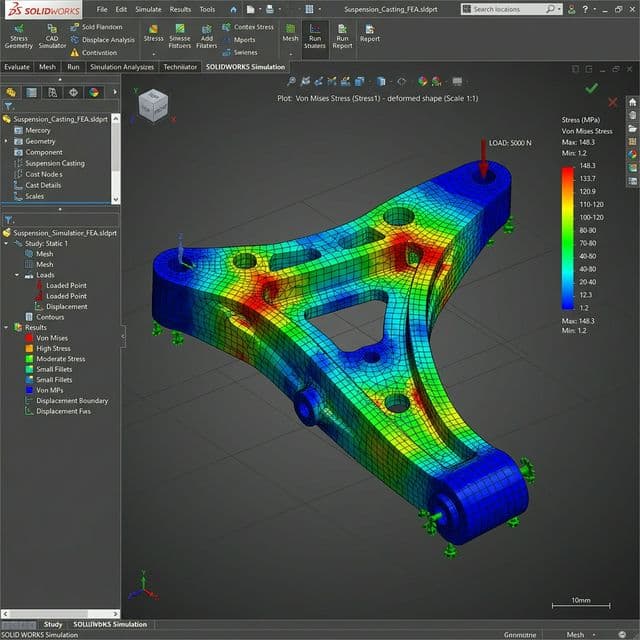Click the Von MPs blue swatch
The width and height of the screenshot is (640, 640).
click(29, 390)
